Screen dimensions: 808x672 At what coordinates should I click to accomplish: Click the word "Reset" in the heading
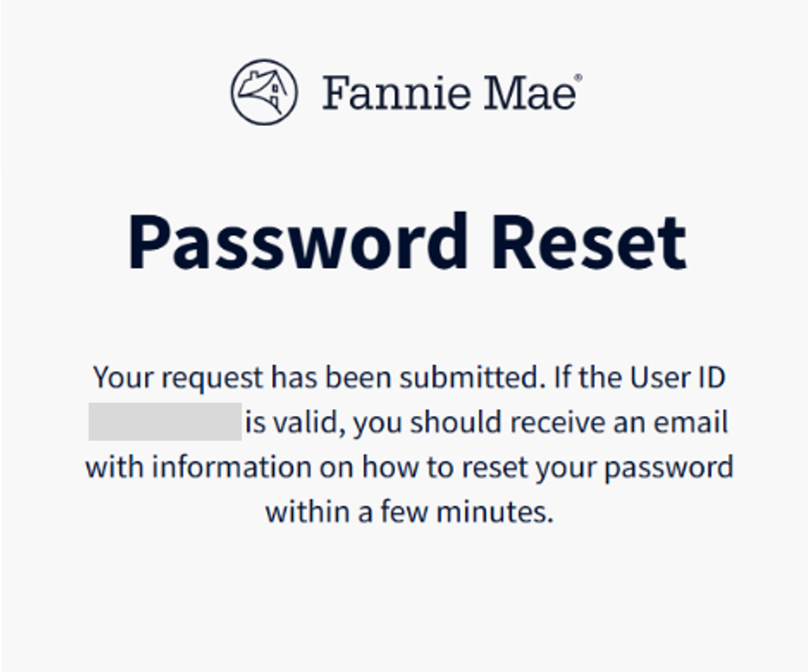coord(588,242)
